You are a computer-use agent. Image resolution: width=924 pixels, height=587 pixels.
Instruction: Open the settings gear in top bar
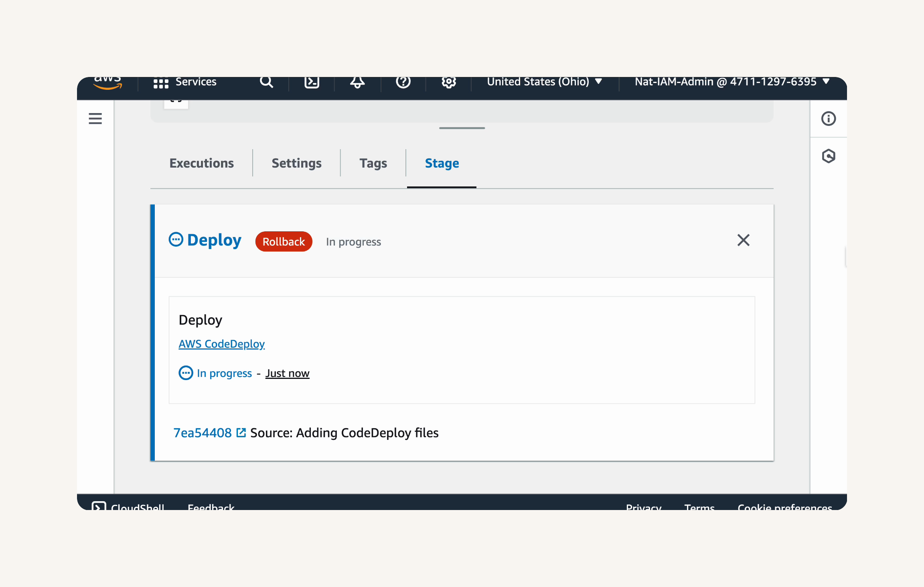click(449, 82)
